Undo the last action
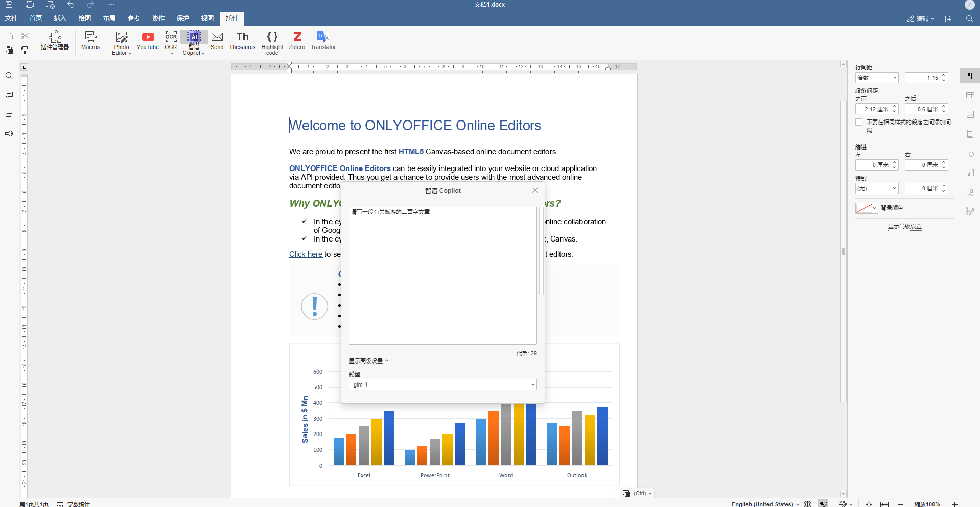This screenshot has width=980, height=507. coord(71,5)
